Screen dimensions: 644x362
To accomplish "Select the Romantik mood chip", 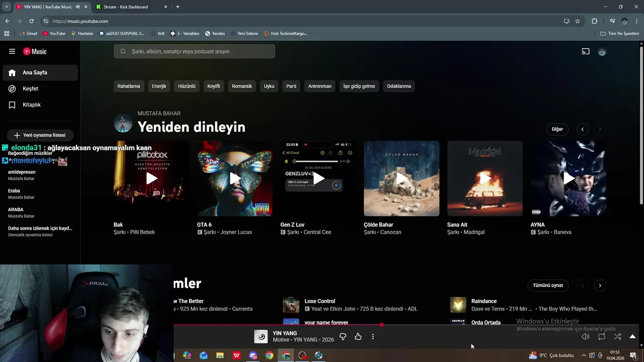I will coord(242,86).
